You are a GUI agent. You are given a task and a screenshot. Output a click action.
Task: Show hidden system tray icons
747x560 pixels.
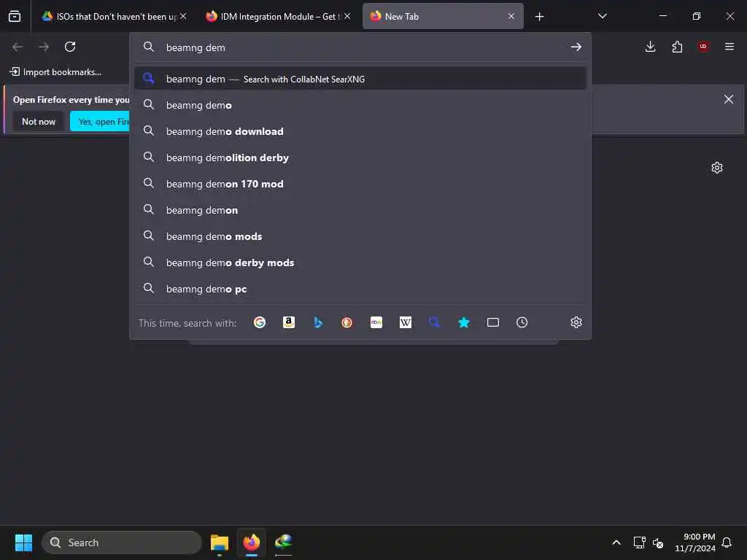(616, 542)
